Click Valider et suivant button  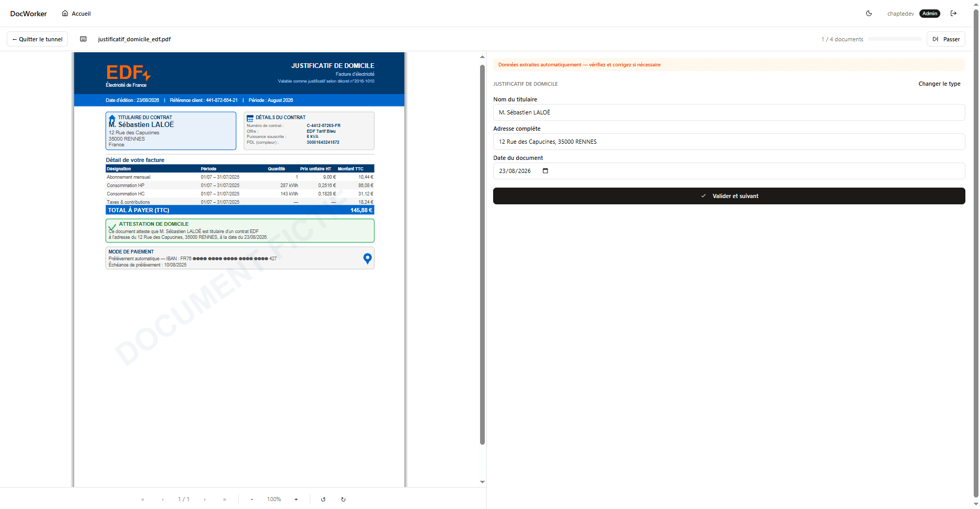[729, 196]
